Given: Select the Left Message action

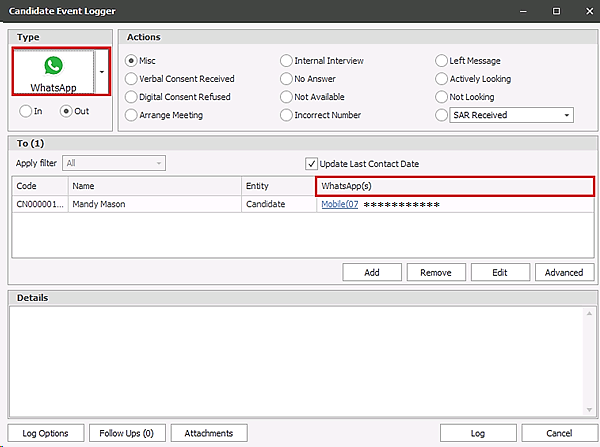Looking at the screenshot, I should tap(442, 61).
